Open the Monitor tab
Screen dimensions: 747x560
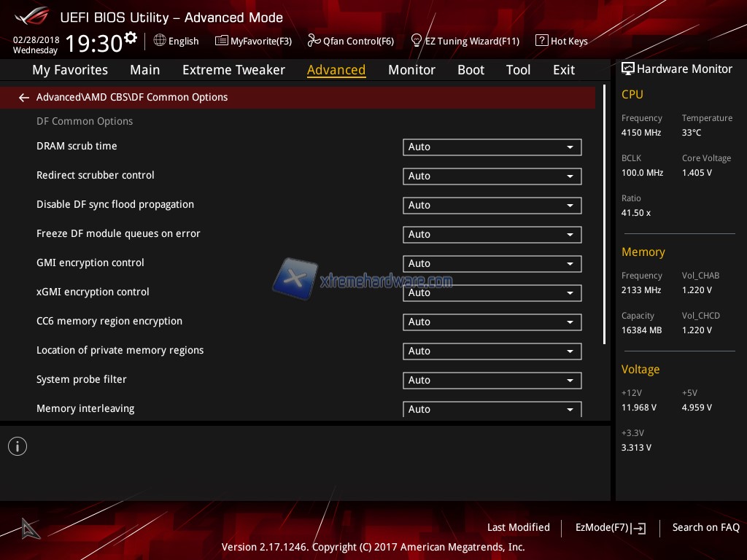click(411, 70)
